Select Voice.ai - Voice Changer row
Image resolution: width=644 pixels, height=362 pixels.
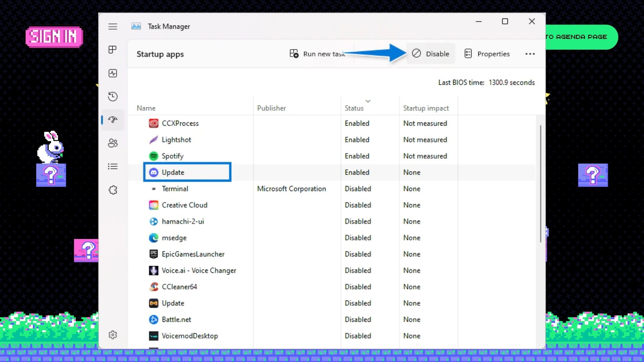pos(199,270)
